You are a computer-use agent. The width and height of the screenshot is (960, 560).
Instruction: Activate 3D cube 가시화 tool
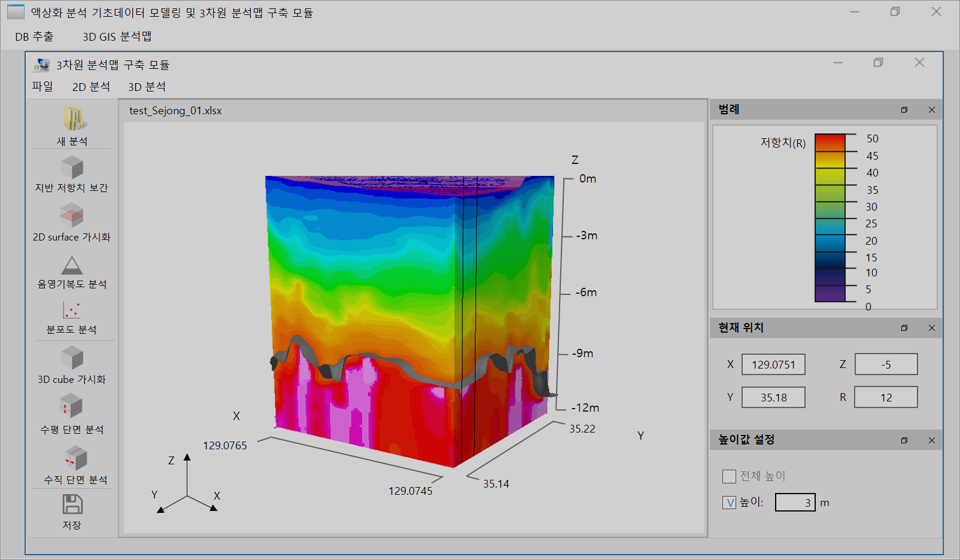pos(72,358)
